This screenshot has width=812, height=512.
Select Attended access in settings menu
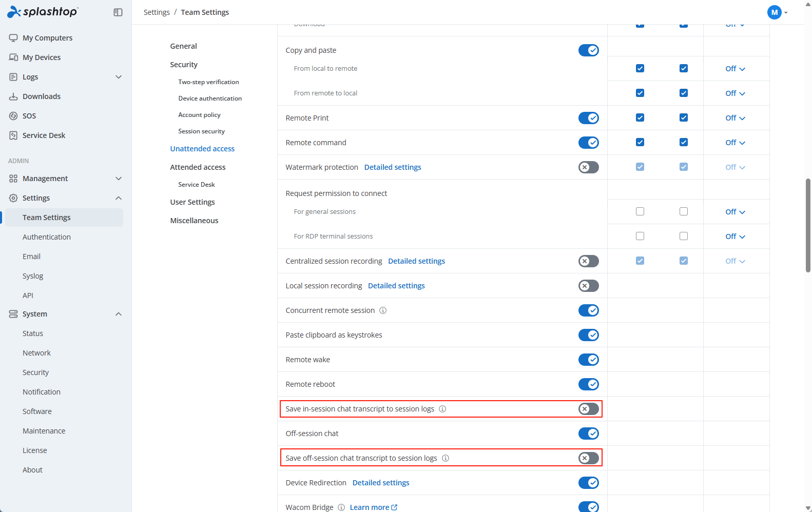(198, 167)
